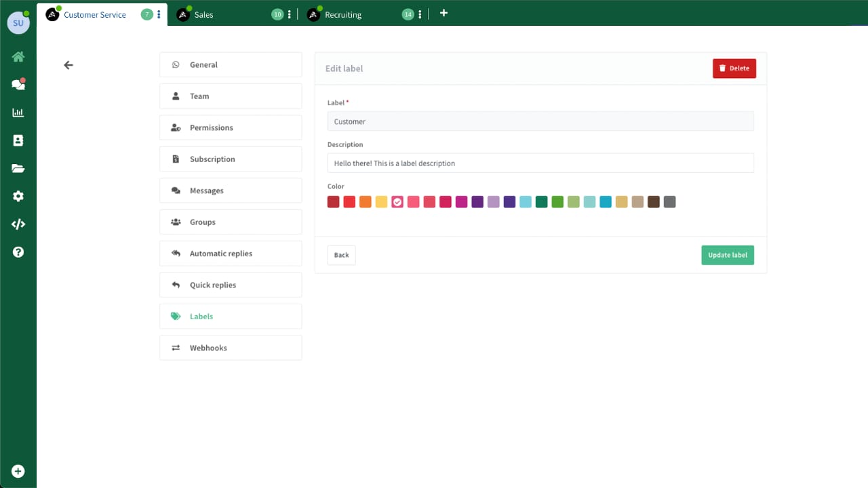
Task: Click the Customer Service tab logo icon
Action: (52, 14)
